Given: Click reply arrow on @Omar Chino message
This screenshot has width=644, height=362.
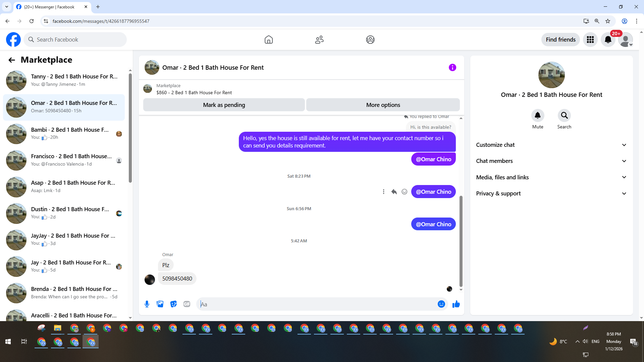Looking at the screenshot, I should pos(394,192).
